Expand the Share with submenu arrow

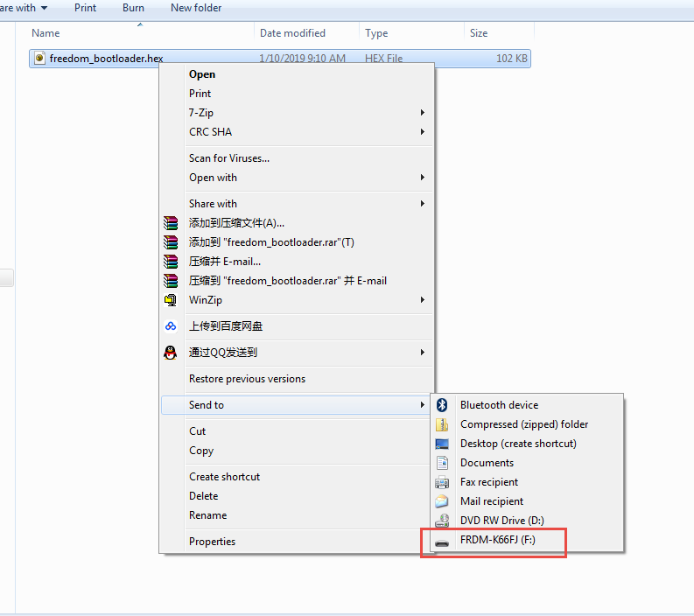(x=422, y=204)
